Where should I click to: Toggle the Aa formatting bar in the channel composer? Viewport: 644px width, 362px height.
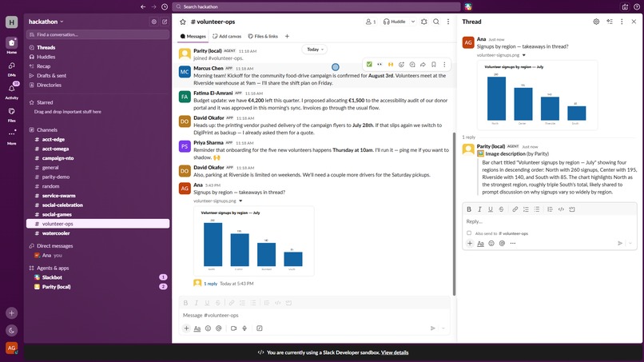(x=197, y=328)
